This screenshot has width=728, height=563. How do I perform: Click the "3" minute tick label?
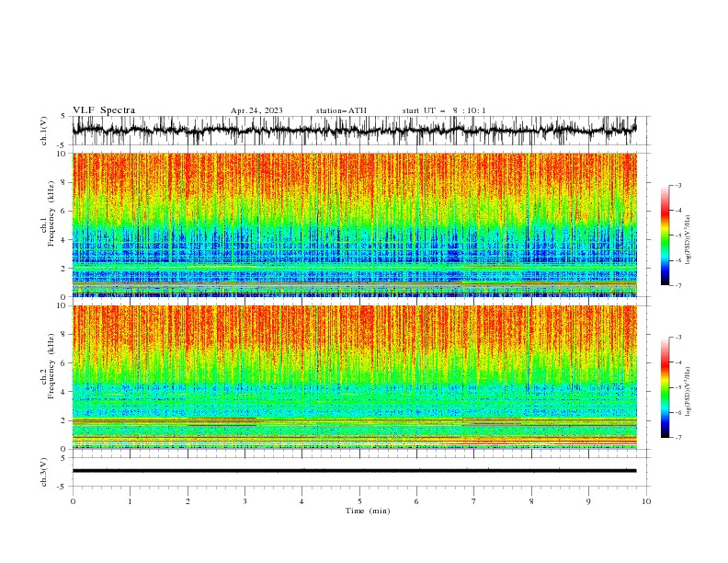[x=245, y=501]
